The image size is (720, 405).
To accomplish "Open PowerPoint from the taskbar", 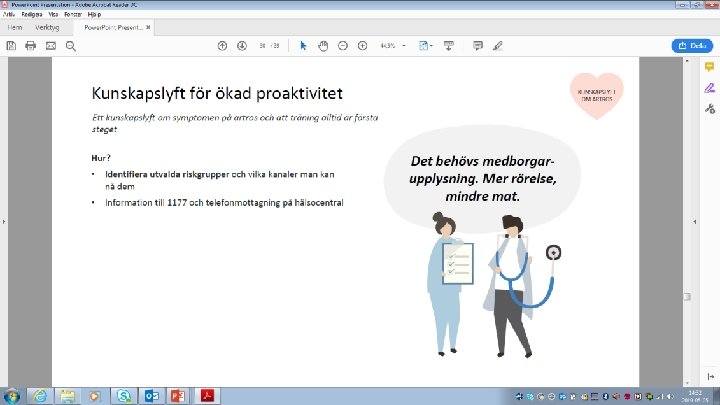I will (179, 396).
